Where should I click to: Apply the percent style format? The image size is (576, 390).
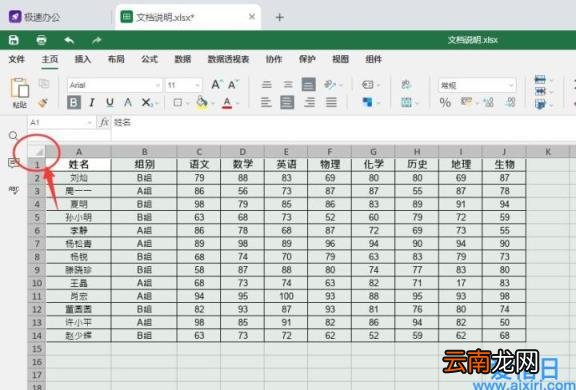[x=445, y=102]
